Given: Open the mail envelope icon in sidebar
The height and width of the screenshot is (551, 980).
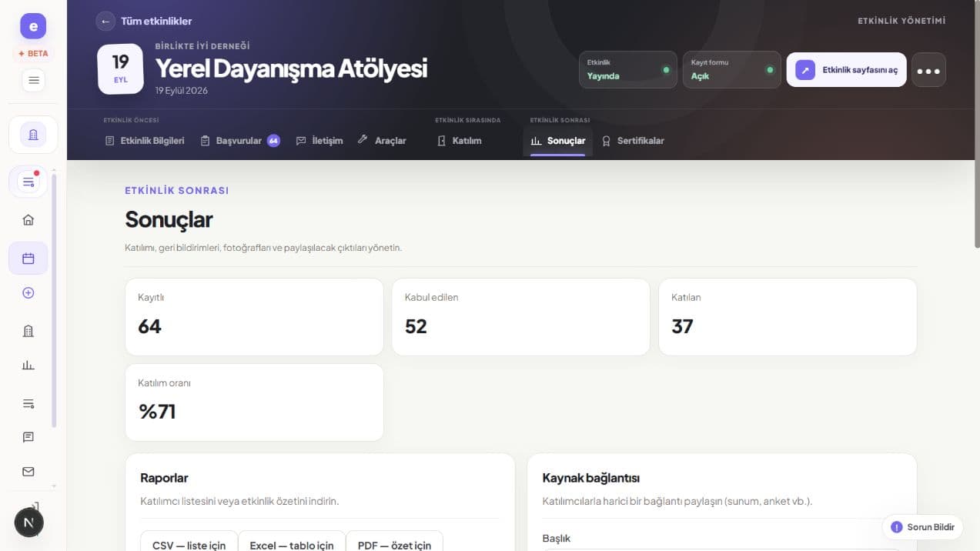Looking at the screenshot, I should 28,472.
